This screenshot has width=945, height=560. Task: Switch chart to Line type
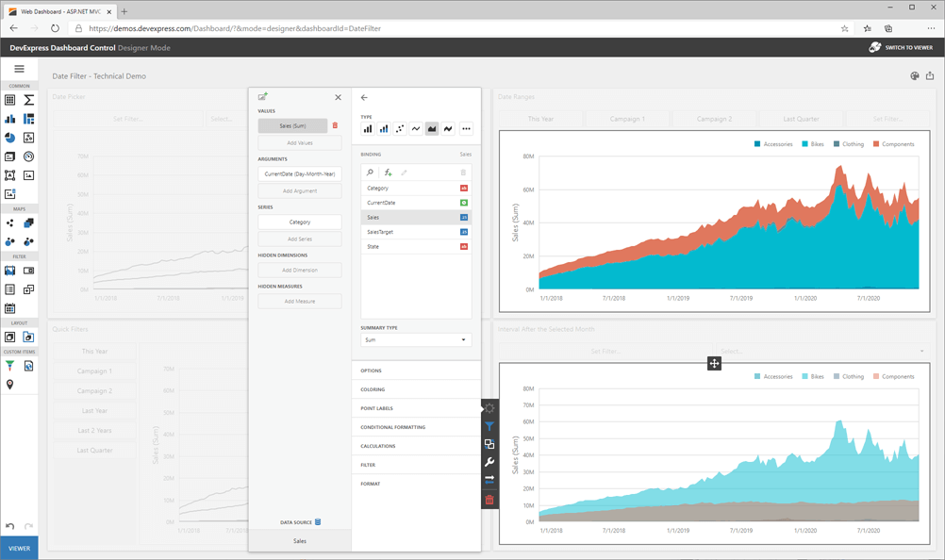pyautogui.click(x=416, y=128)
